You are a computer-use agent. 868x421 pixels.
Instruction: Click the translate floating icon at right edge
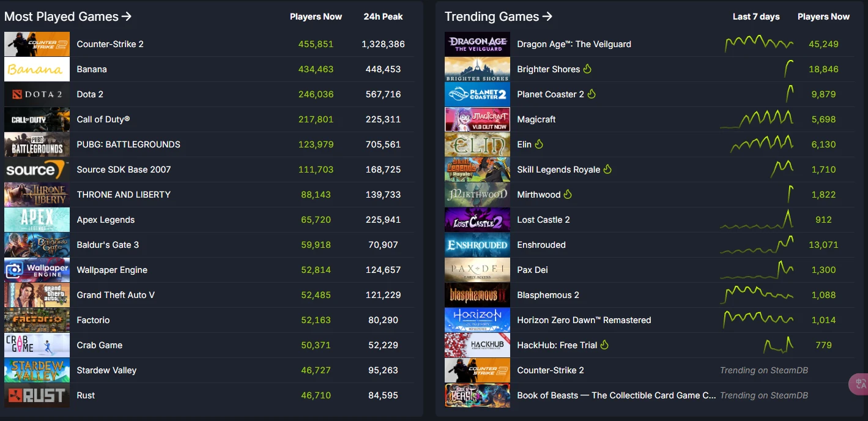click(859, 384)
